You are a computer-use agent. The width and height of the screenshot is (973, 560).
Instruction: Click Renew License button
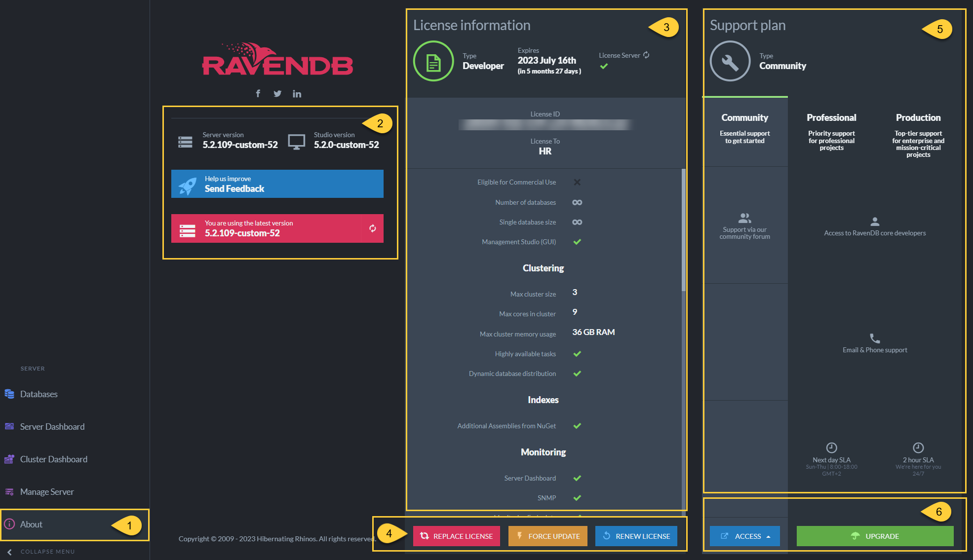pos(636,536)
